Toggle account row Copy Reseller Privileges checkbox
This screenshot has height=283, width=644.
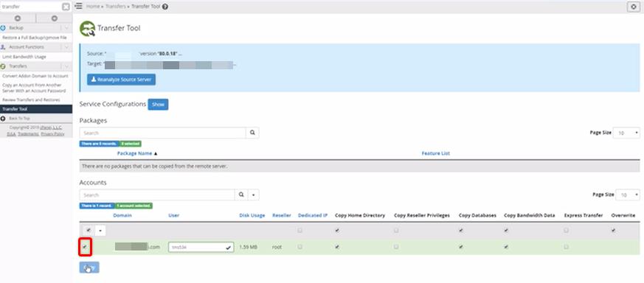tap(396, 247)
